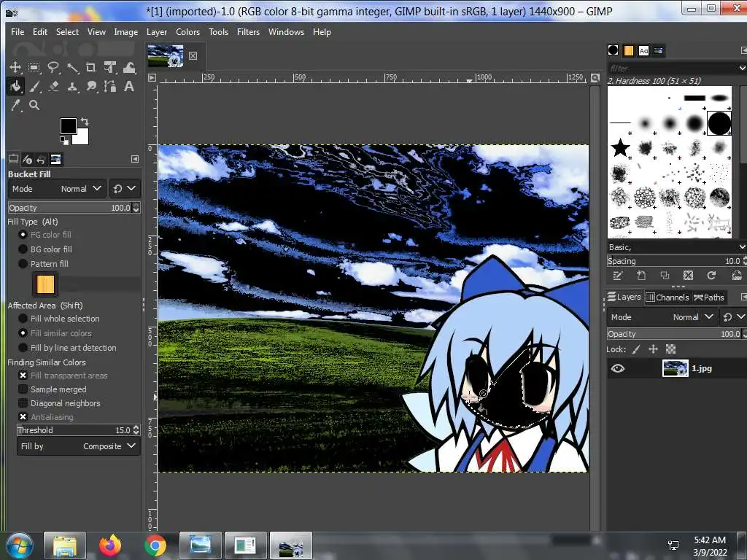Toggle Antialiasing checkbox

tap(23, 416)
